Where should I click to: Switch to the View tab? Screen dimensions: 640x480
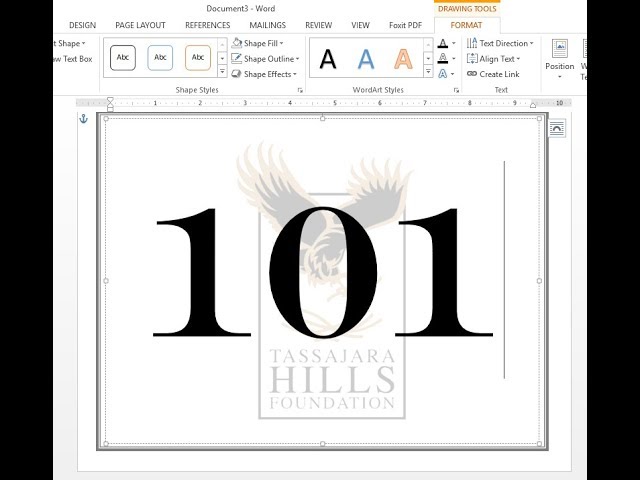pyautogui.click(x=360, y=25)
